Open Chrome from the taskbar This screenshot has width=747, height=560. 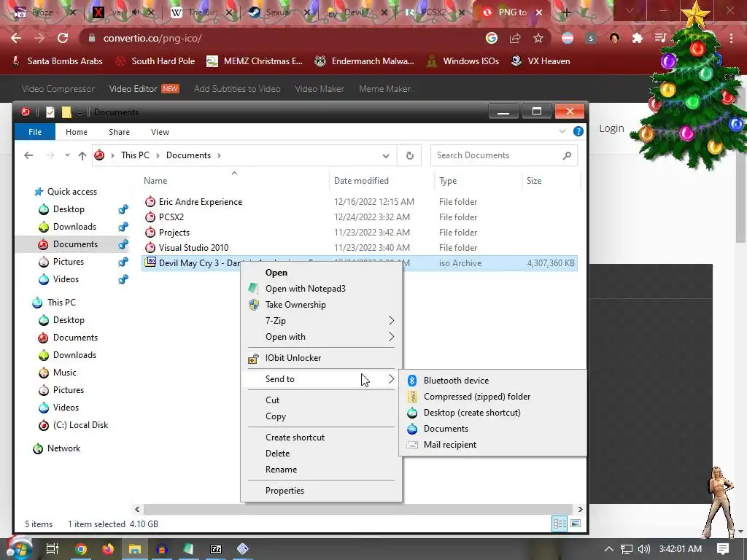click(x=81, y=549)
